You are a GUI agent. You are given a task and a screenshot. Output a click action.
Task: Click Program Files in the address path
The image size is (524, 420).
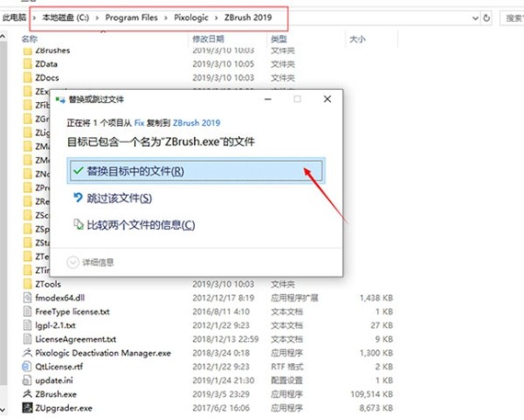pos(131,17)
